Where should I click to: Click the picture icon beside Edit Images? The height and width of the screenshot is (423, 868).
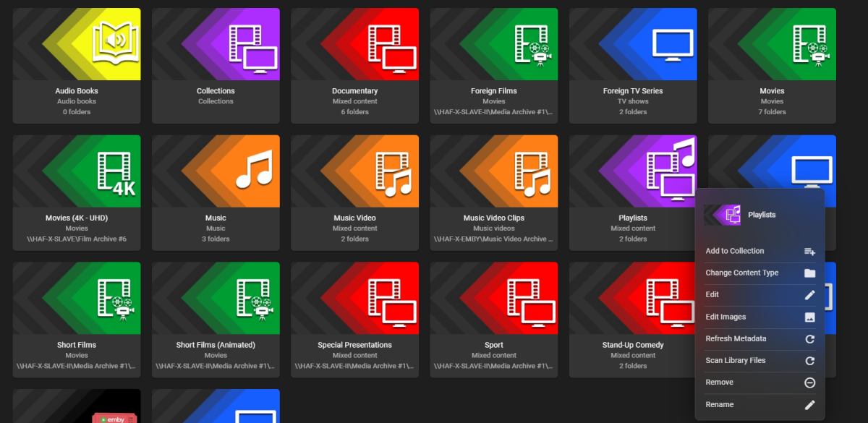click(809, 317)
